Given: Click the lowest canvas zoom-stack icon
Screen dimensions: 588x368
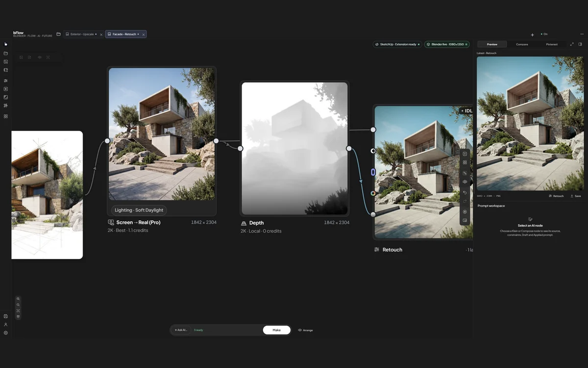Looking at the screenshot, I should tap(18, 316).
